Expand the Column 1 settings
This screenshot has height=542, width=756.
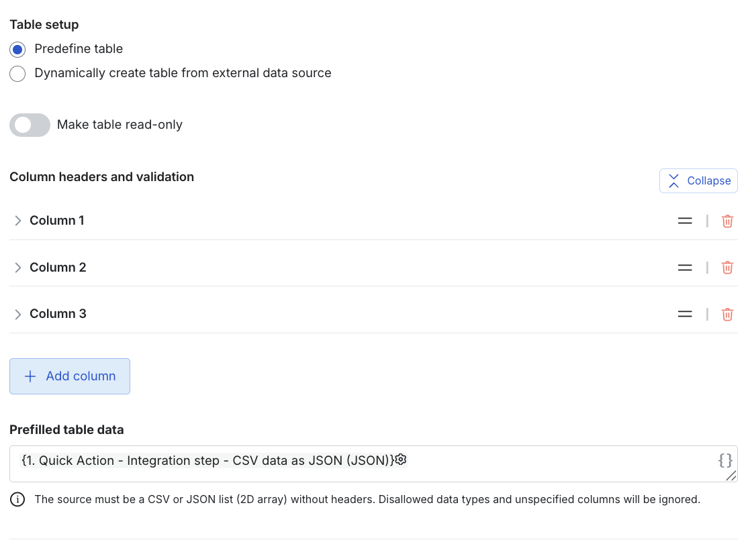click(x=18, y=221)
